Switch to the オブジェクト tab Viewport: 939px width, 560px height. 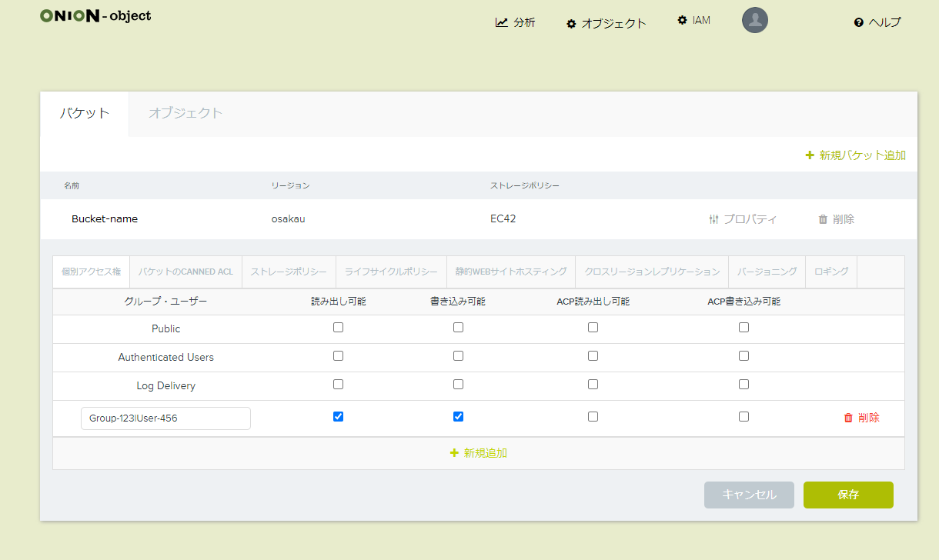pyautogui.click(x=185, y=113)
